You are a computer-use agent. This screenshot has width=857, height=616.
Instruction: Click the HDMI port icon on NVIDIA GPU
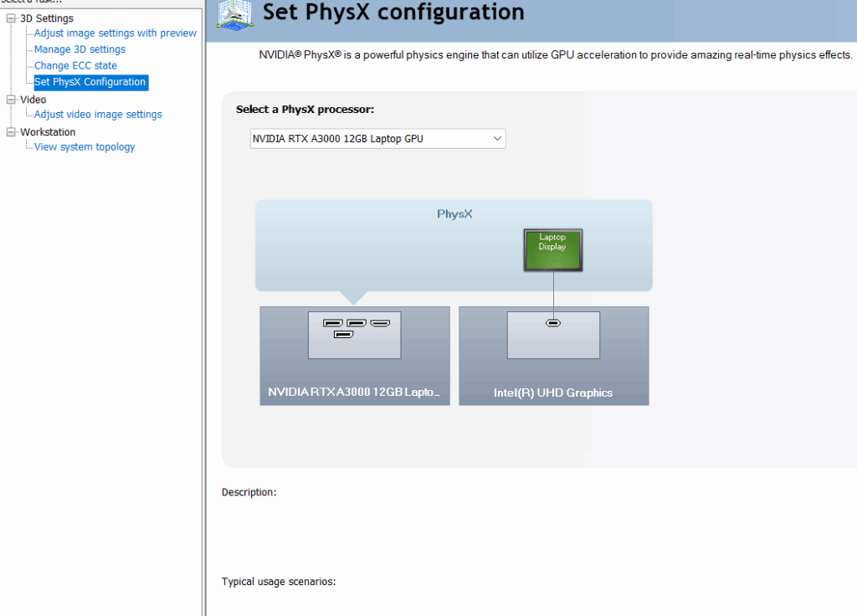click(381, 323)
